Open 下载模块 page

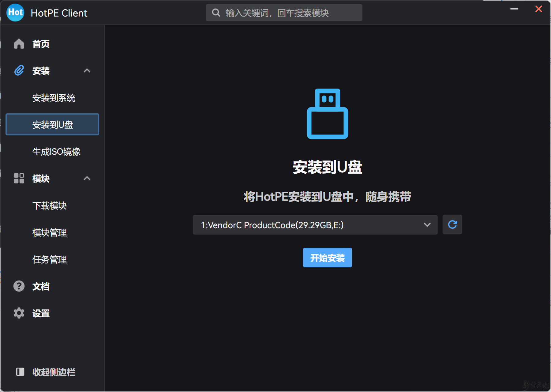pos(50,206)
